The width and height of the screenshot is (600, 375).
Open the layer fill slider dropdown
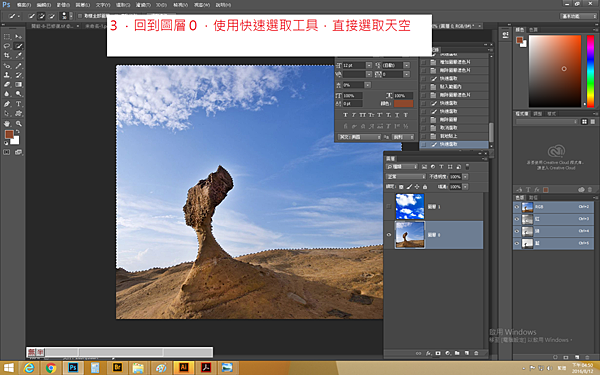[465, 187]
